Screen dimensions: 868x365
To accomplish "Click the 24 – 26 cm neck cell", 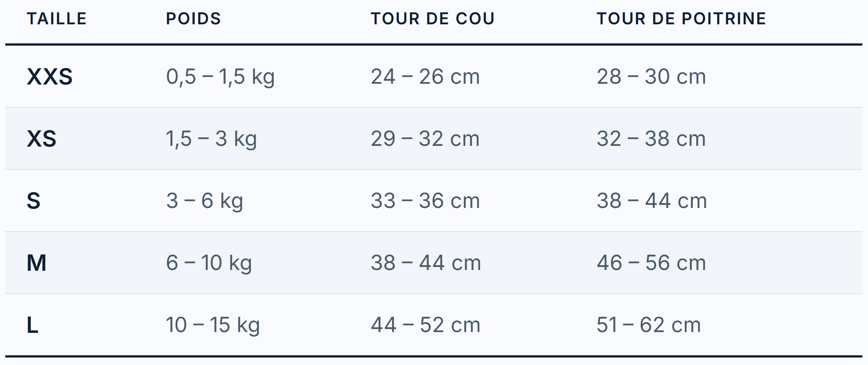I will click(x=425, y=77).
